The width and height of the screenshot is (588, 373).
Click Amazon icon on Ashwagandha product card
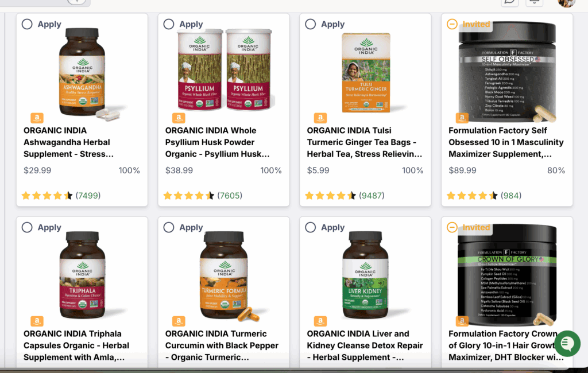pos(37,118)
